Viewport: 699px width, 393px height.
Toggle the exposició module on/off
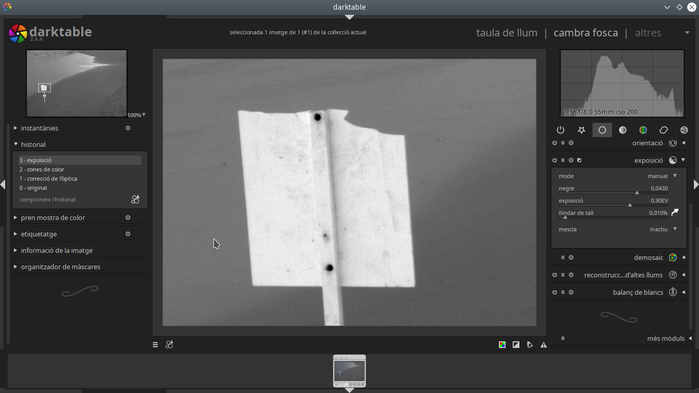[555, 160]
